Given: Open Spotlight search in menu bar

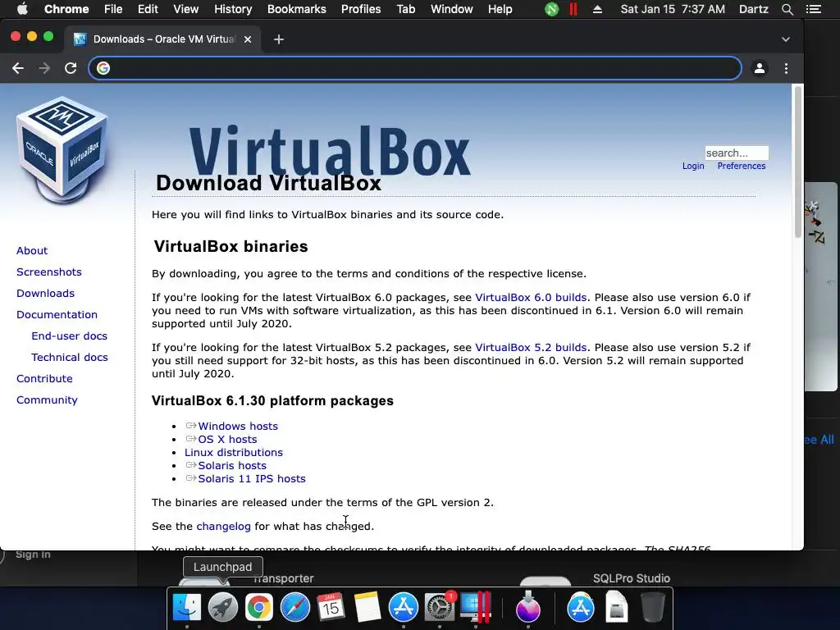Looking at the screenshot, I should (787, 9).
